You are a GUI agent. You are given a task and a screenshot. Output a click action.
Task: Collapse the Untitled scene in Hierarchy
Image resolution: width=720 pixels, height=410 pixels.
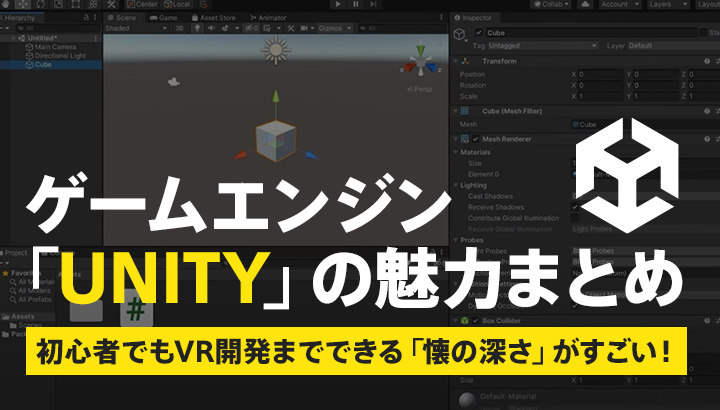[13, 38]
